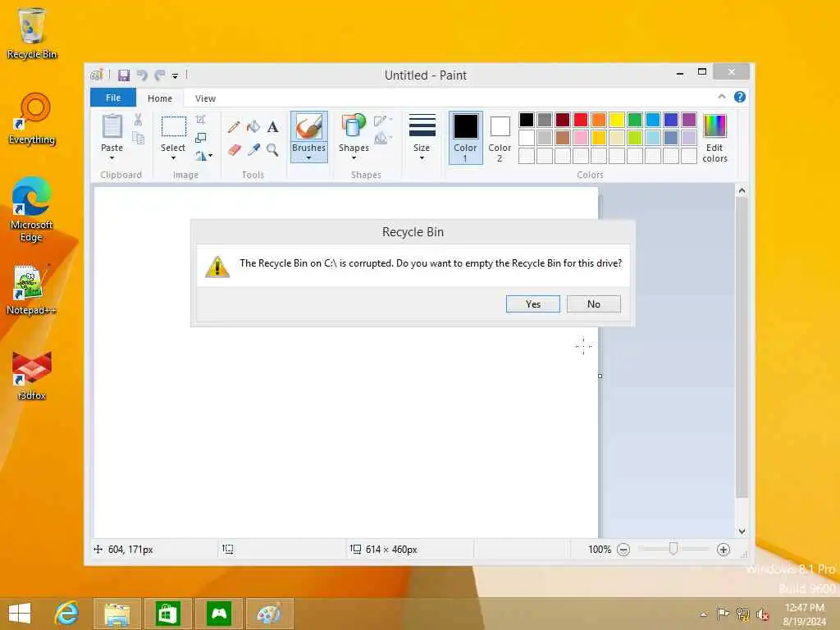Click the volume speaker tray icon
840x630 pixels.
tap(762, 614)
